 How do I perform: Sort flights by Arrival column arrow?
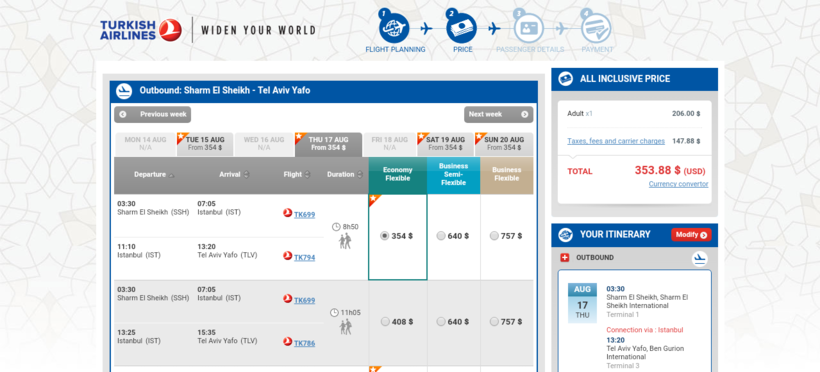pyautogui.click(x=246, y=175)
